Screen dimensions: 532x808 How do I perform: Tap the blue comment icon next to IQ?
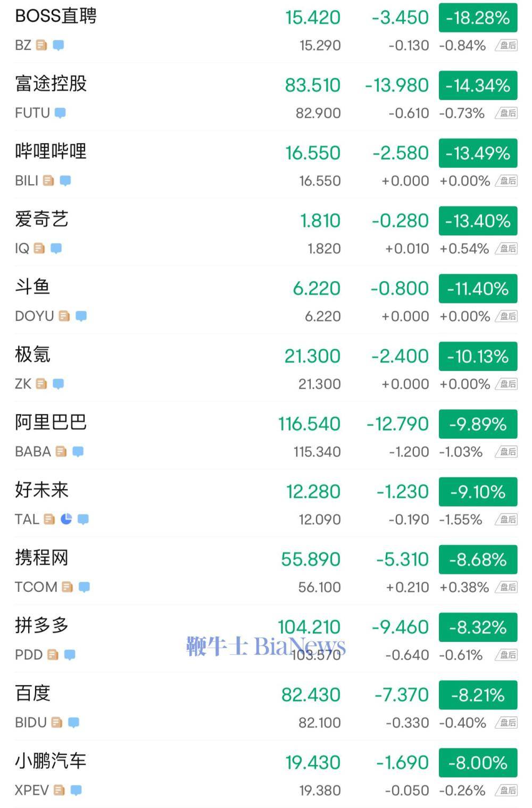56,248
